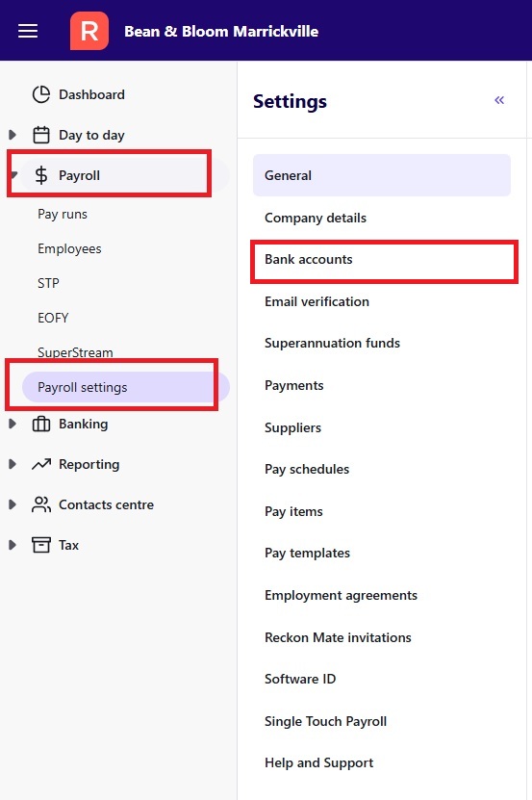This screenshot has height=800, width=532.
Task: Collapse the Payroll section arrow
Action: click(13, 175)
